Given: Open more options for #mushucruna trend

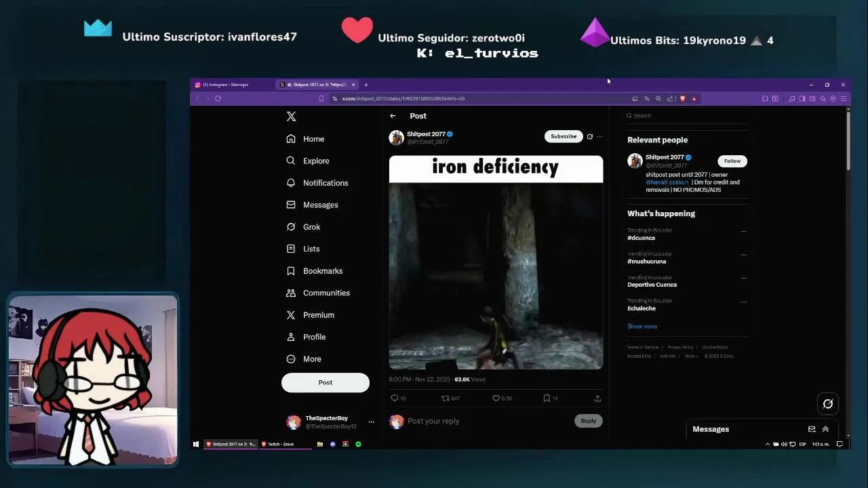Looking at the screenshot, I should 744,255.
